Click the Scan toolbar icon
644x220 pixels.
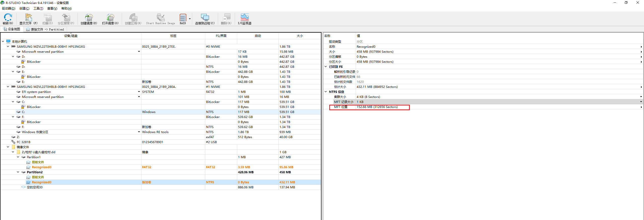point(48,19)
